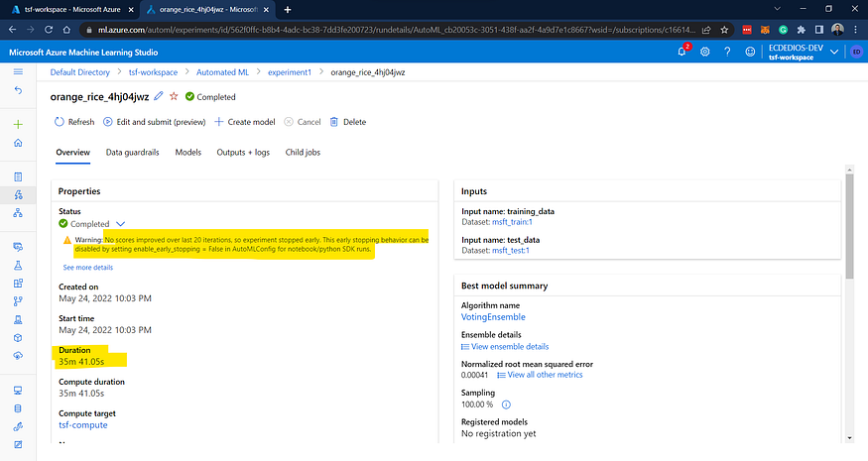Image resolution: width=868 pixels, height=461 pixels.
Task: Open Models cube icon in sidebar
Action: (18, 338)
